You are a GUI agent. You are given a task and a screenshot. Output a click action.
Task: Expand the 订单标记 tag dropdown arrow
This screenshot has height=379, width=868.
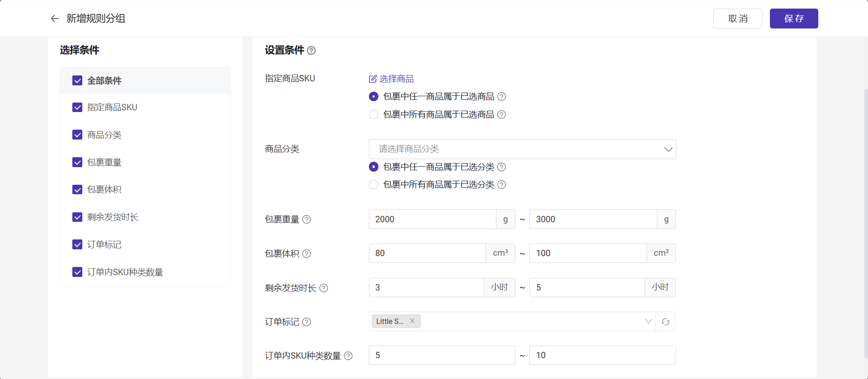click(x=648, y=322)
